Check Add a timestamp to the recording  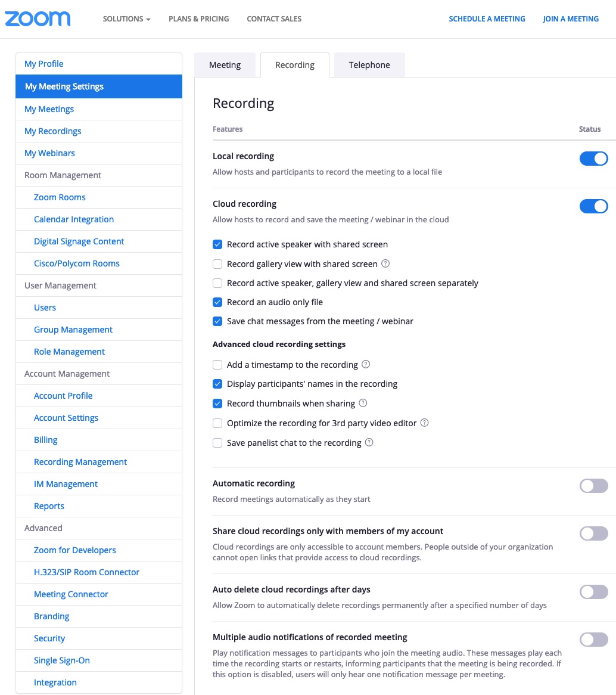[x=217, y=365]
